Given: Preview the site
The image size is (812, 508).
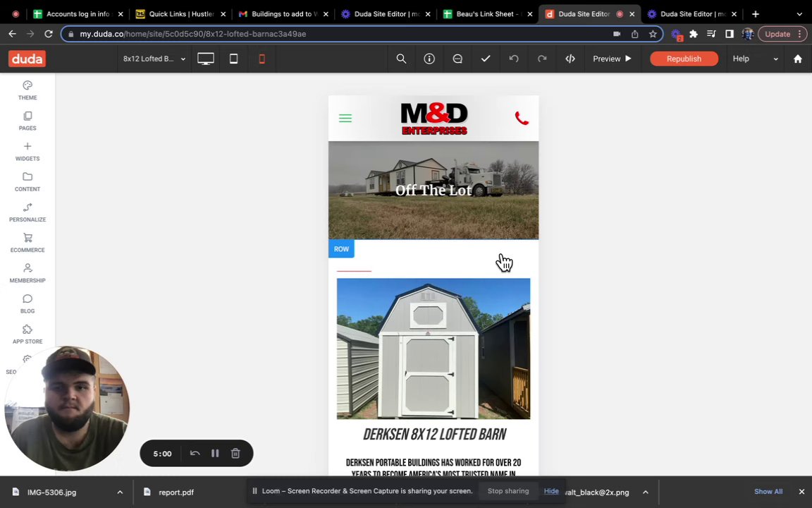Looking at the screenshot, I should tap(612, 59).
